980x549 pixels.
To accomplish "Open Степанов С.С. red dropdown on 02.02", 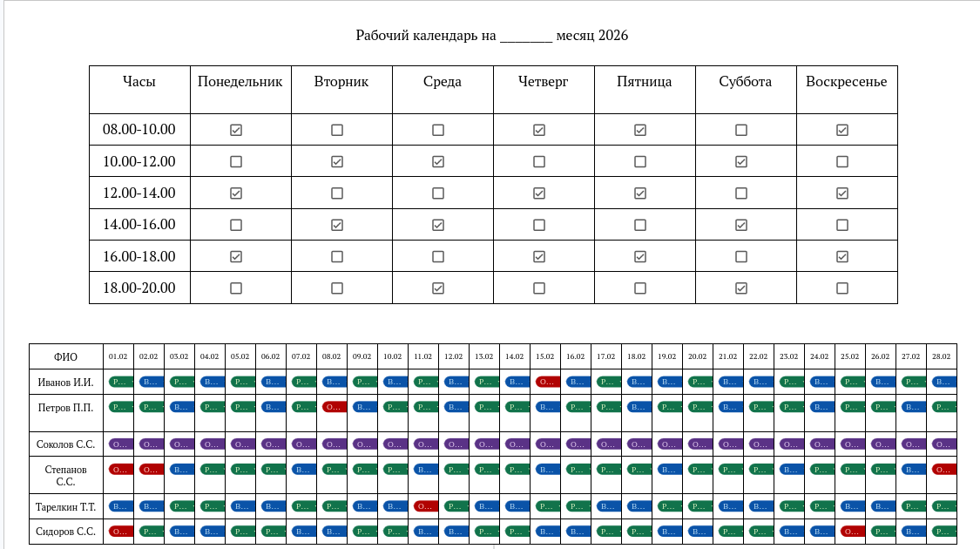I will [x=150, y=469].
